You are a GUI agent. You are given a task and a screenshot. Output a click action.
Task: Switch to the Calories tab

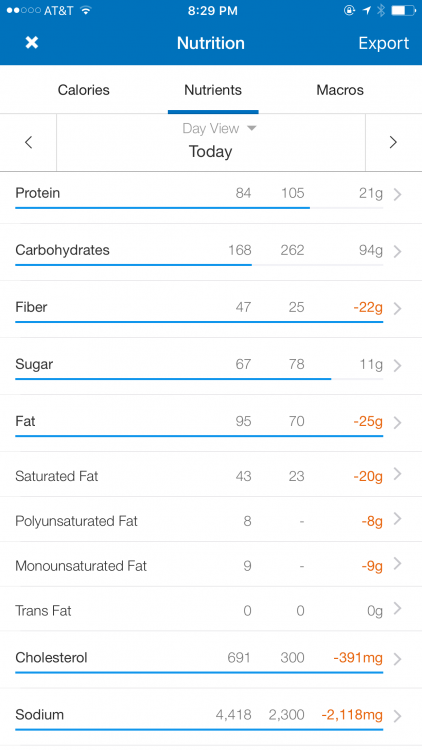coord(84,90)
